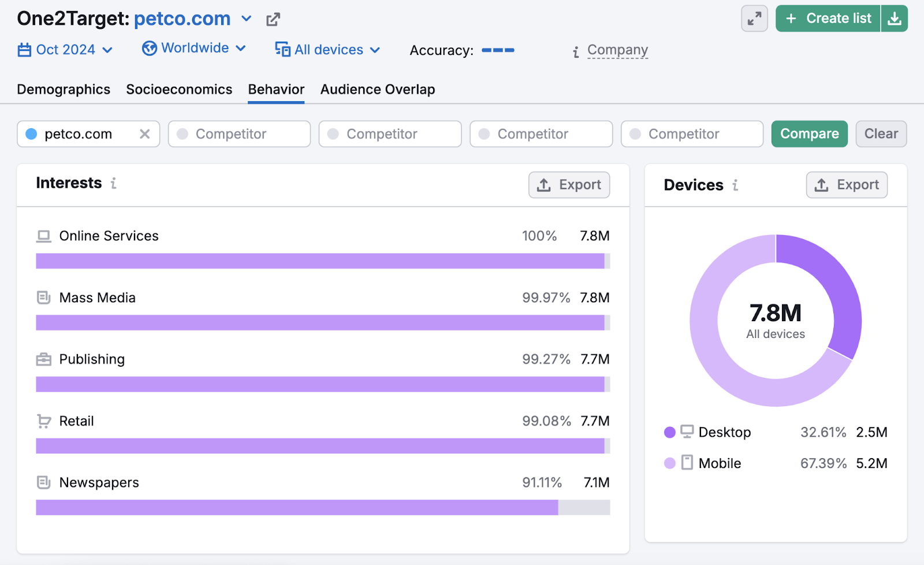Click the expand fullscreen icon button
The height and width of the screenshot is (565, 924).
[754, 19]
